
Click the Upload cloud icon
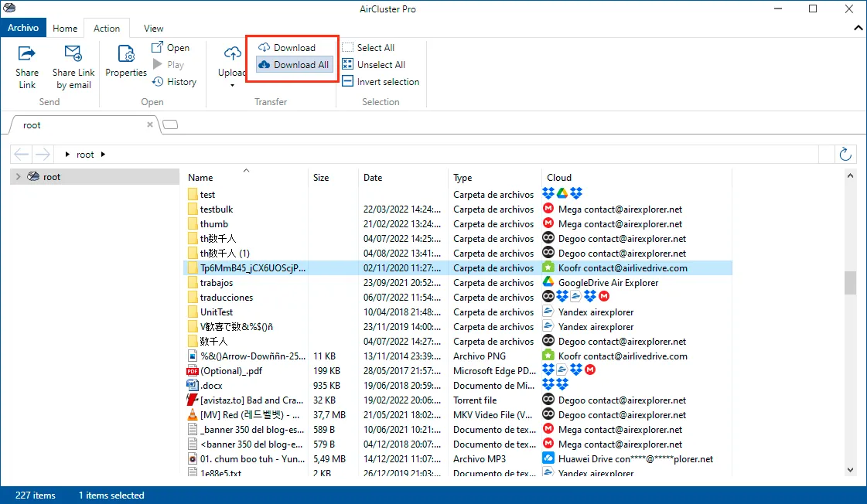232,53
